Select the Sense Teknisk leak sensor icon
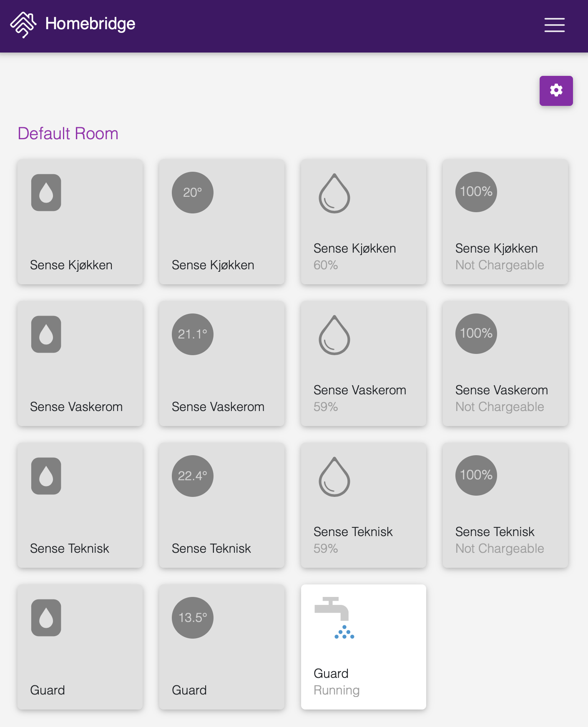This screenshot has width=588, height=727. coord(46,476)
